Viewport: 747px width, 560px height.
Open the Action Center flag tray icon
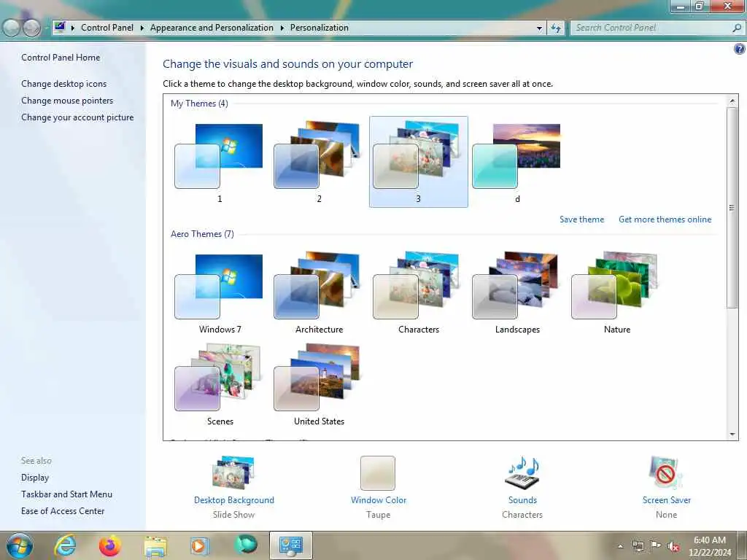click(x=656, y=545)
